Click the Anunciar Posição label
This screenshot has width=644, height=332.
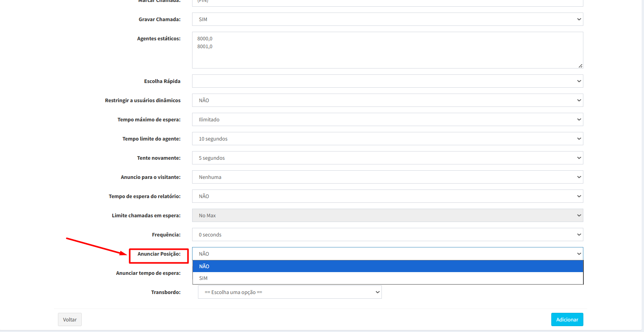pos(159,254)
